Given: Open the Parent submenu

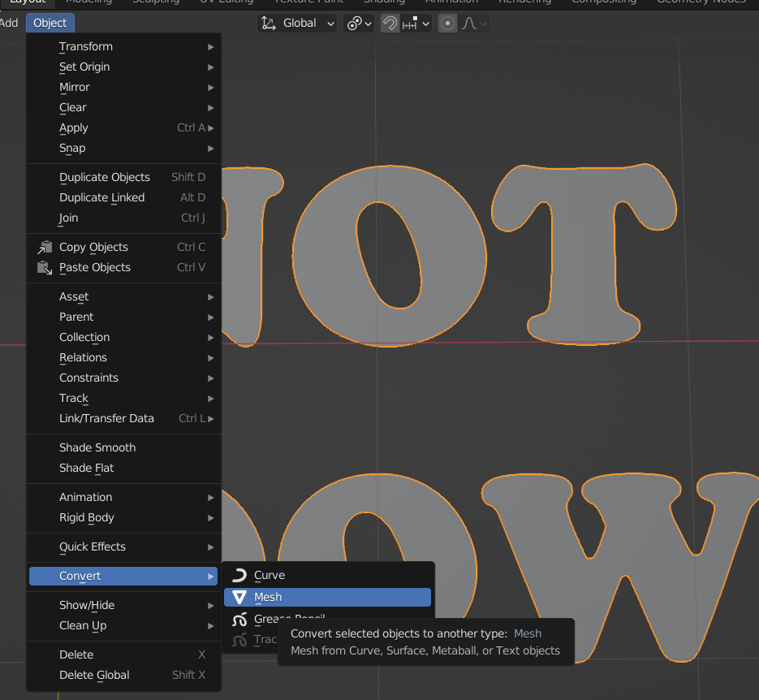Looking at the screenshot, I should (x=123, y=317).
